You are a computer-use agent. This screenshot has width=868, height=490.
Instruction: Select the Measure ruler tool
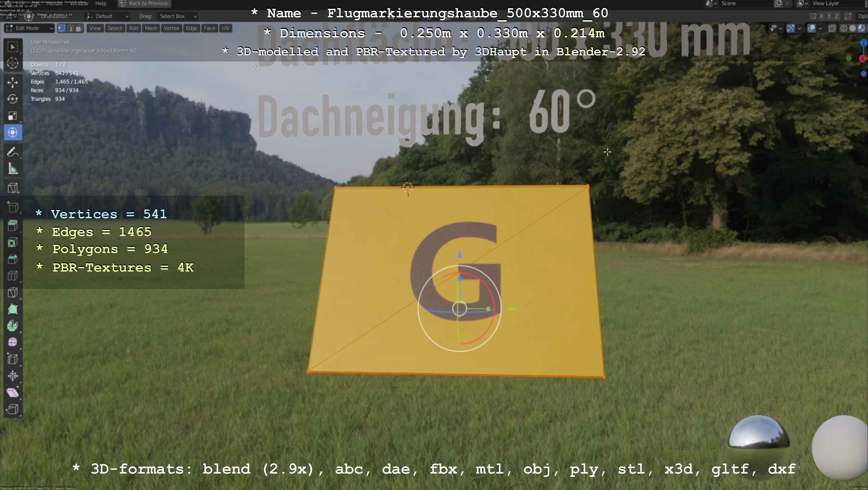point(12,169)
